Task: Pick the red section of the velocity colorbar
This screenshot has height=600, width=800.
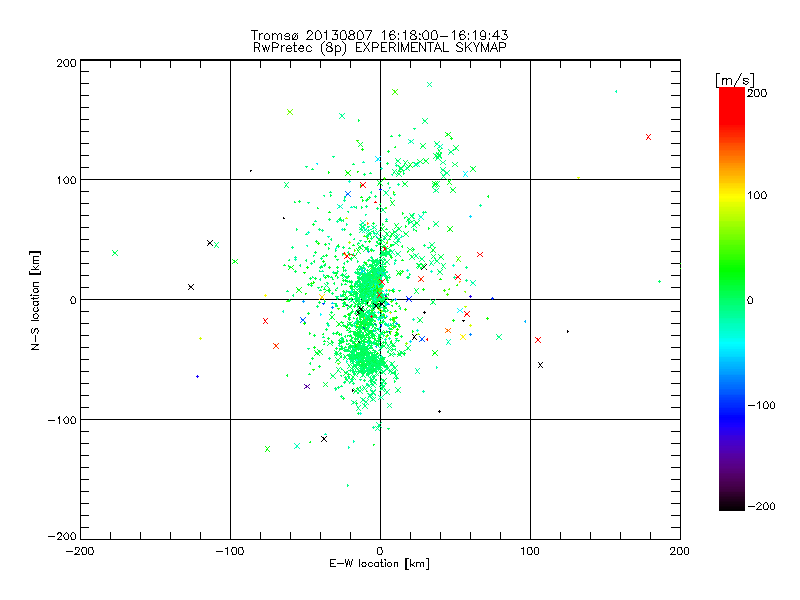Action: (732, 107)
